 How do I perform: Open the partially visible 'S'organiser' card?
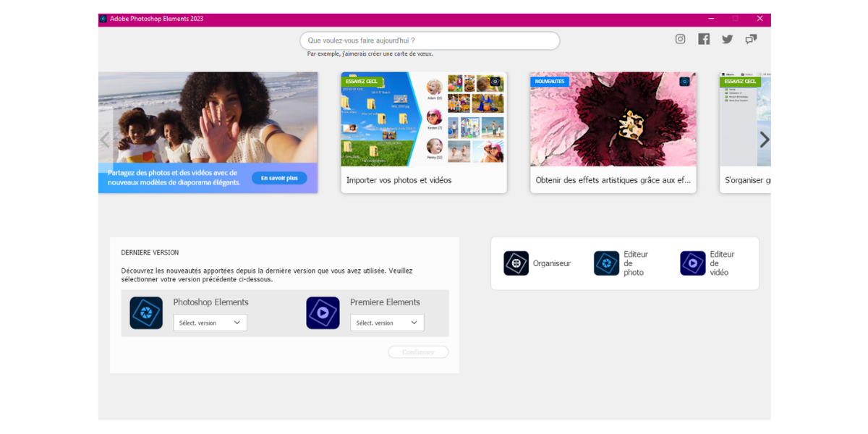[x=745, y=132]
